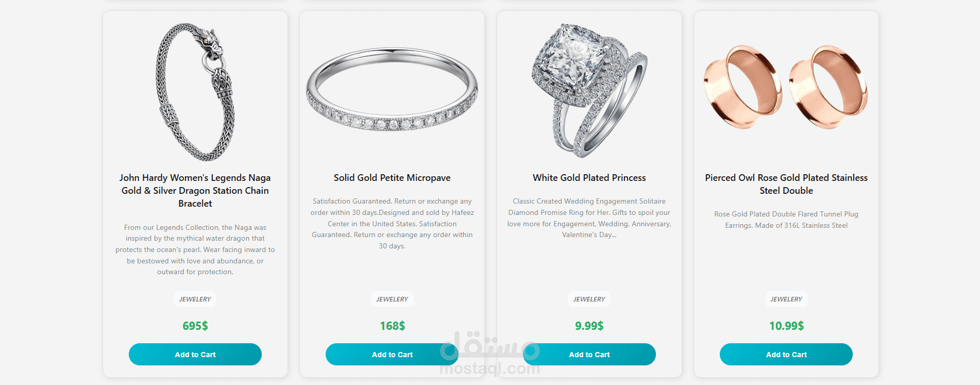The image size is (980, 385).
Task: Click the 168$ price label
Action: [x=392, y=326]
